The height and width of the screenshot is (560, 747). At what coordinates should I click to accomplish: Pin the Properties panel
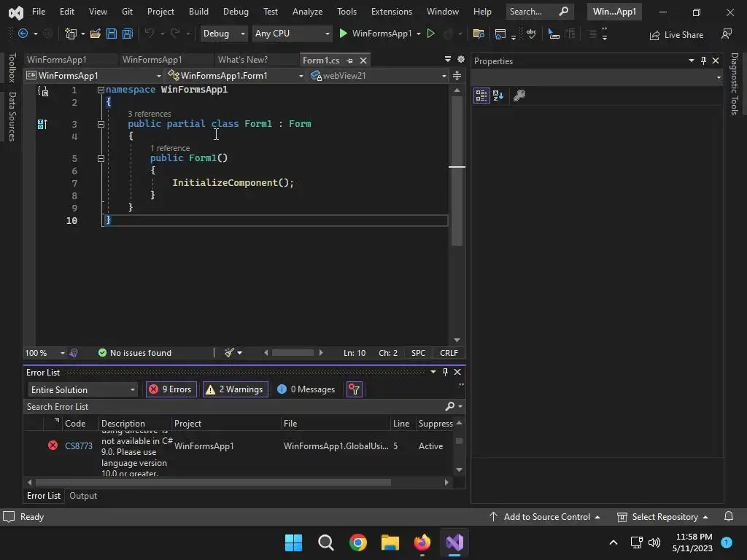pyautogui.click(x=704, y=61)
